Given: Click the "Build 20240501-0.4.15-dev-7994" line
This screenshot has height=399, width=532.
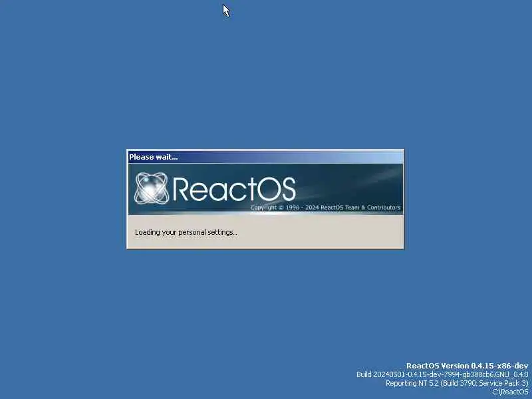Looking at the screenshot, I should point(442,374).
